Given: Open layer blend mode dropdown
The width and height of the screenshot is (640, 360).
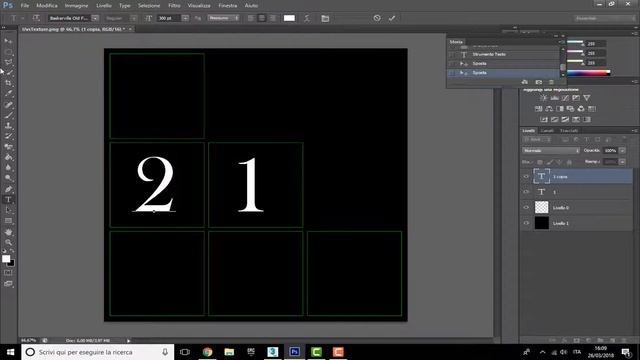Looking at the screenshot, I should point(551,151).
